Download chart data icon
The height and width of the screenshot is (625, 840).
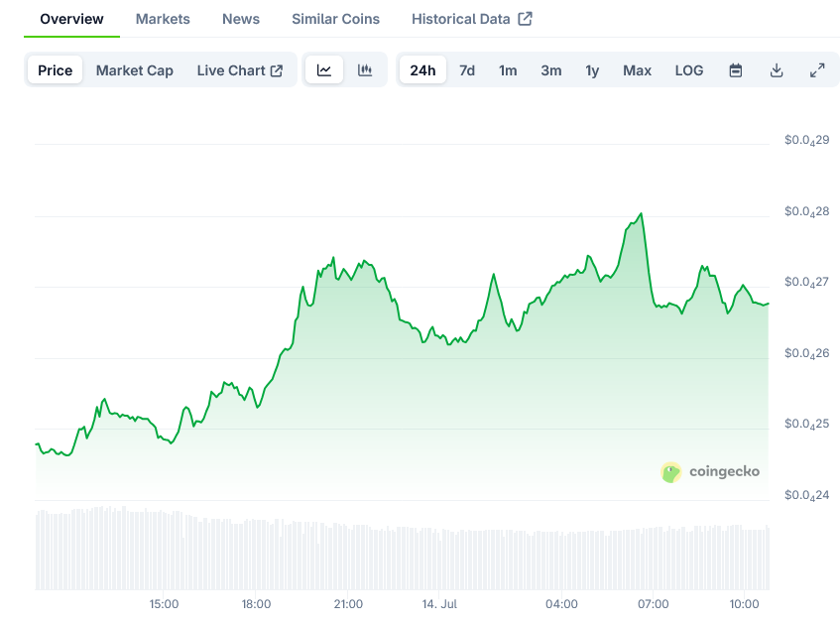pyautogui.click(x=777, y=70)
